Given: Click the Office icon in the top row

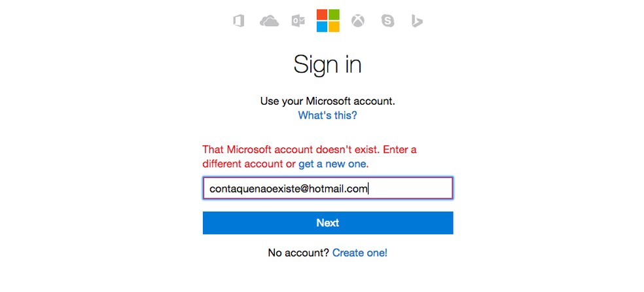Looking at the screenshot, I should tap(239, 21).
